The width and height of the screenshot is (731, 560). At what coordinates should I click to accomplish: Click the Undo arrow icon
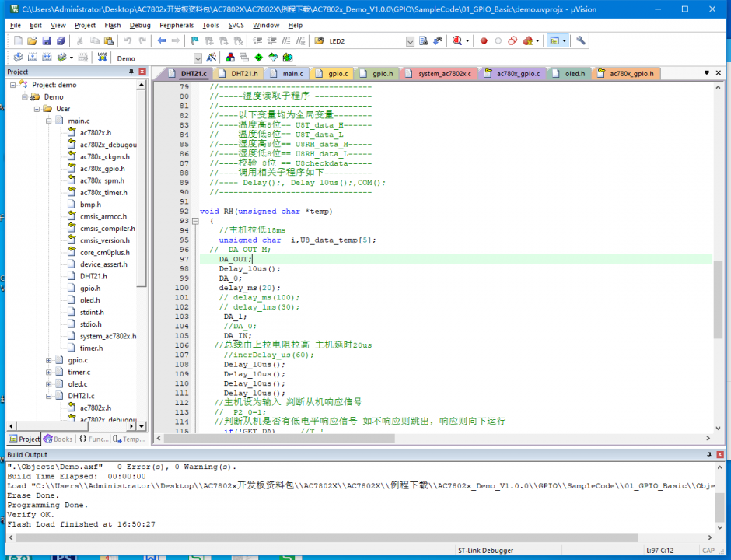pos(128,41)
